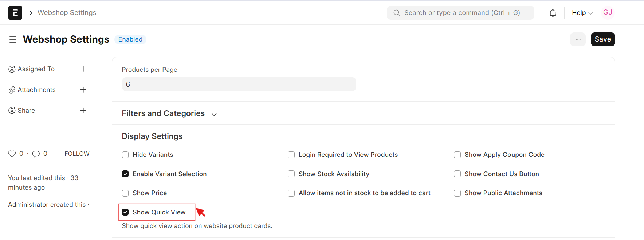Screen dimensions: 644x240
Task: Check Show Public Attachments
Action: tap(457, 193)
